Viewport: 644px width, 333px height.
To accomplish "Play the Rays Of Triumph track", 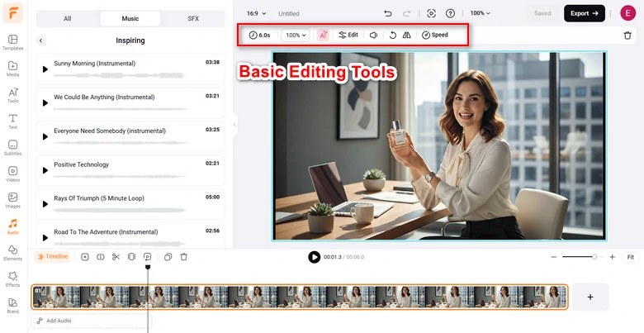I will coord(45,204).
